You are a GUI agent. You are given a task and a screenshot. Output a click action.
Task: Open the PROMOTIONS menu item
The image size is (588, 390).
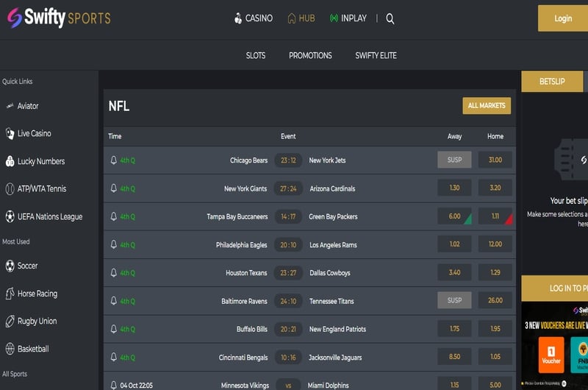tap(310, 55)
